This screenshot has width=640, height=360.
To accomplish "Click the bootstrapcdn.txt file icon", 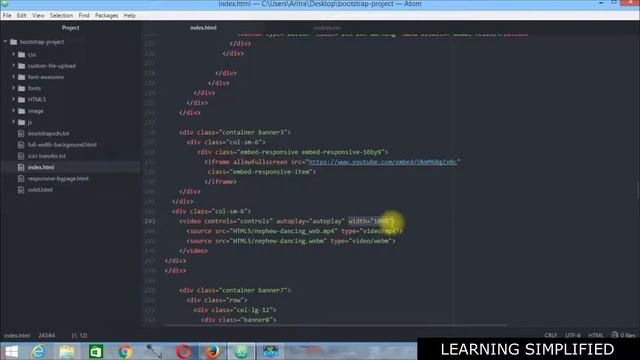I will pos(21,133).
